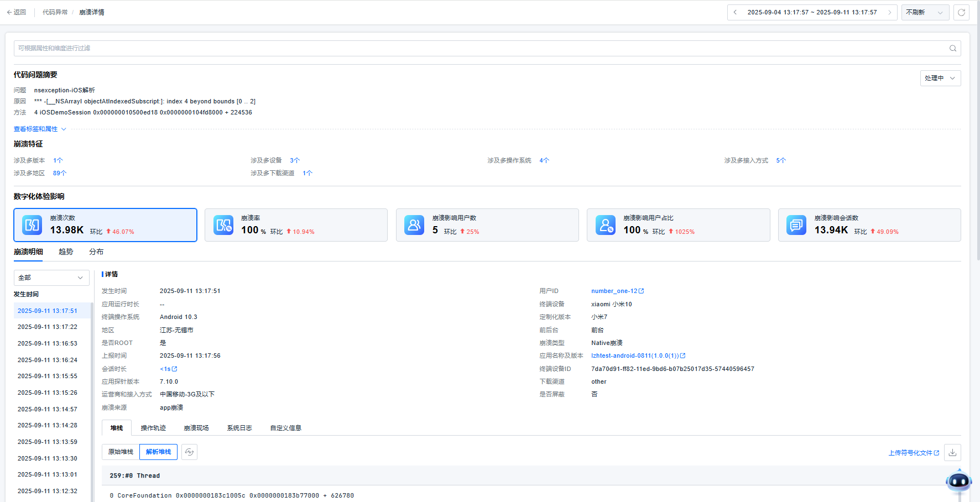Open the 操作轨迹 tab
The image size is (980, 502).
(x=153, y=428)
